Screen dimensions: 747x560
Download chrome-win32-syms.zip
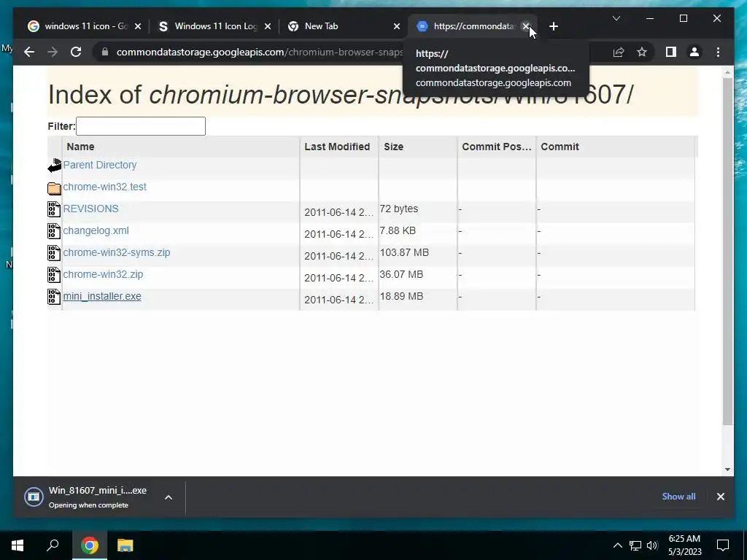pyautogui.click(x=116, y=252)
